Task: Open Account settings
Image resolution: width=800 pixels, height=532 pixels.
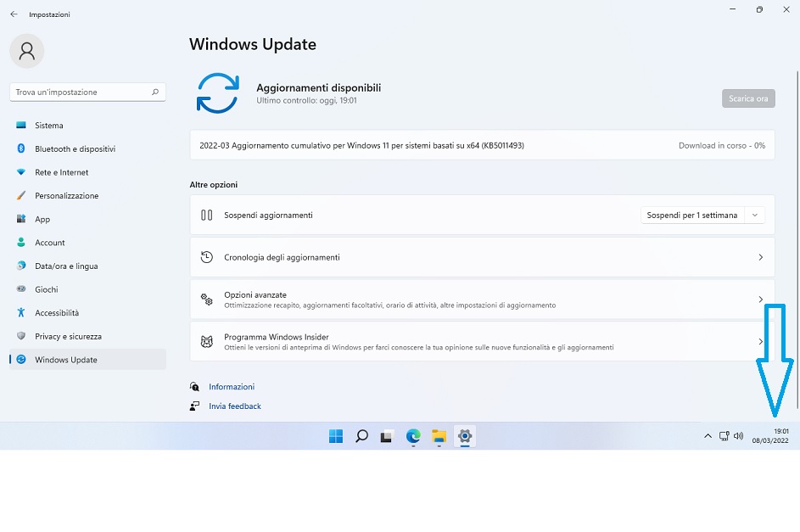Action: tap(87, 243)
